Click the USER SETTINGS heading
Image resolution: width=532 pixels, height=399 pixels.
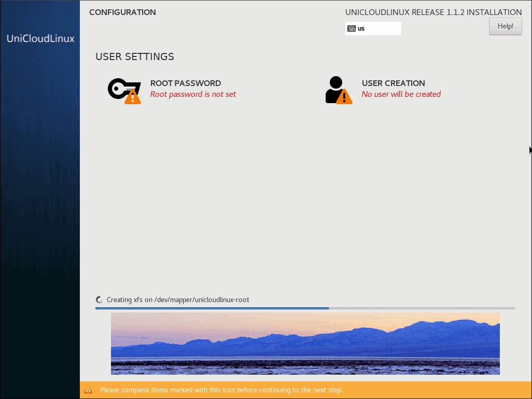pyautogui.click(x=135, y=56)
